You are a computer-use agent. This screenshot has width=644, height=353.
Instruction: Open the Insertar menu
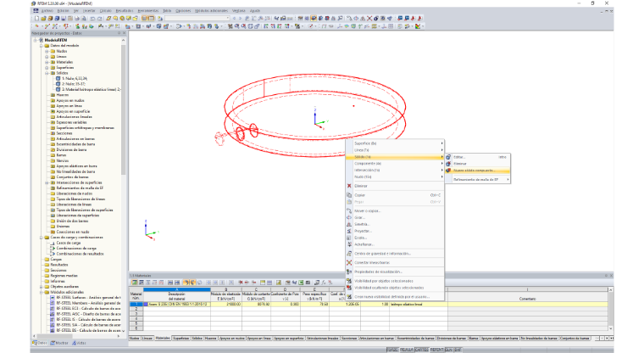(89, 11)
